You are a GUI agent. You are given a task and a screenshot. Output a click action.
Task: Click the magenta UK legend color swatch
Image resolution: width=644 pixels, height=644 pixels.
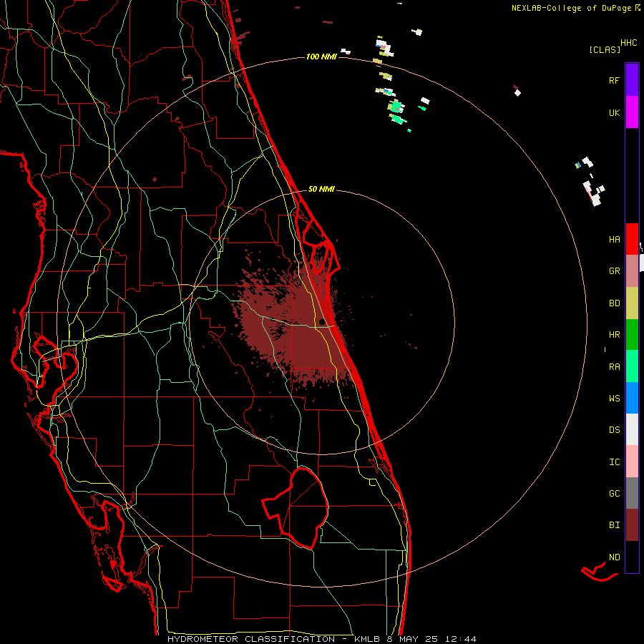[x=632, y=112]
